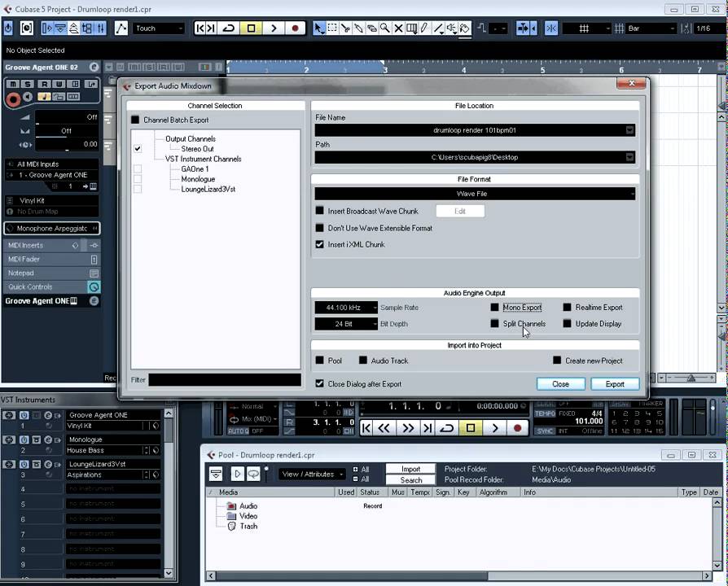
Task: Mute the Groove Agent track in Inspector
Action: [13, 84]
